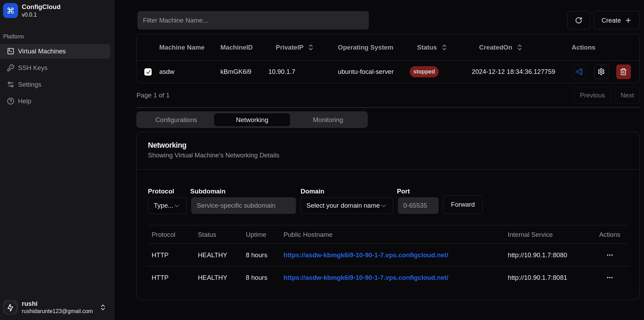Open actions menu for port 8080 row
This screenshot has height=320, width=644.
pyautogui.click(x=610, y=255)
